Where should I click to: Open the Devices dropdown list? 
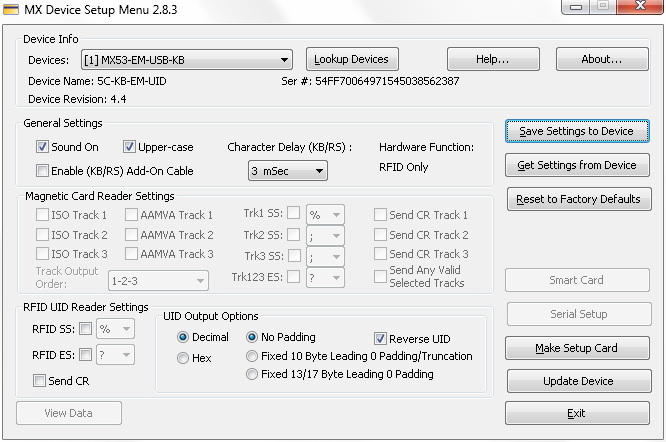tap(187, 60)
